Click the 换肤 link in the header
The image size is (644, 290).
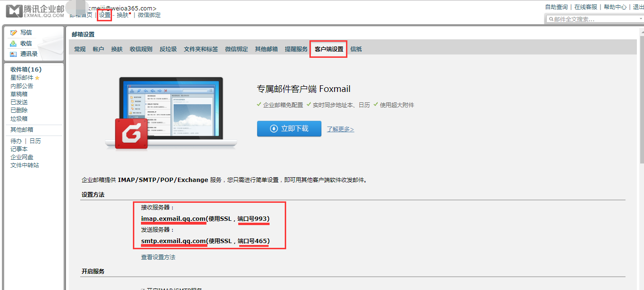point(122,15)
